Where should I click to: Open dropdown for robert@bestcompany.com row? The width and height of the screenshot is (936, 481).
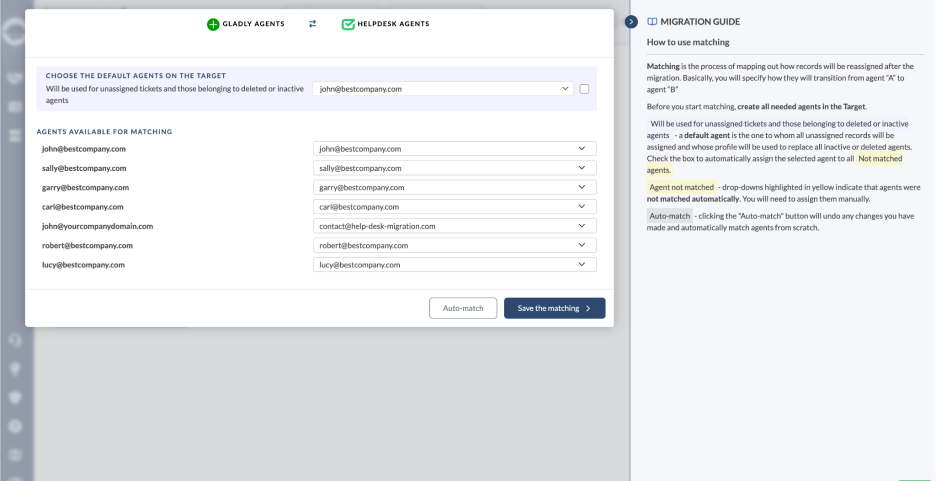click(x=455, y=245)
